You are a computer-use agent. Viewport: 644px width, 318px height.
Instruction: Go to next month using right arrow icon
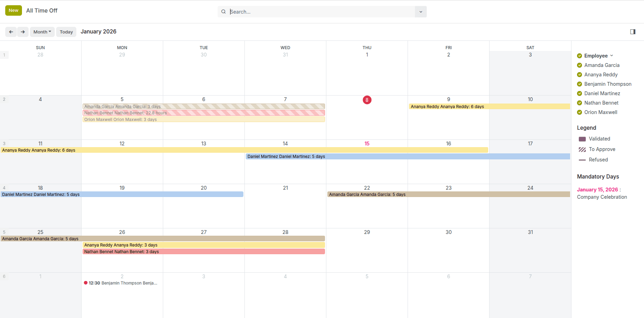click(x=23, y=32)
